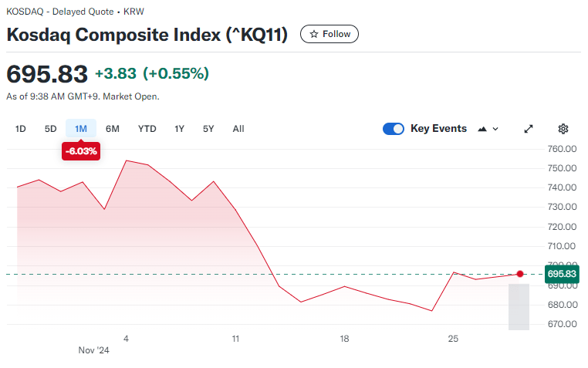This screenshot has height=368, width=588.
Task: Toggle the Key Events switch
Action: 394,129
